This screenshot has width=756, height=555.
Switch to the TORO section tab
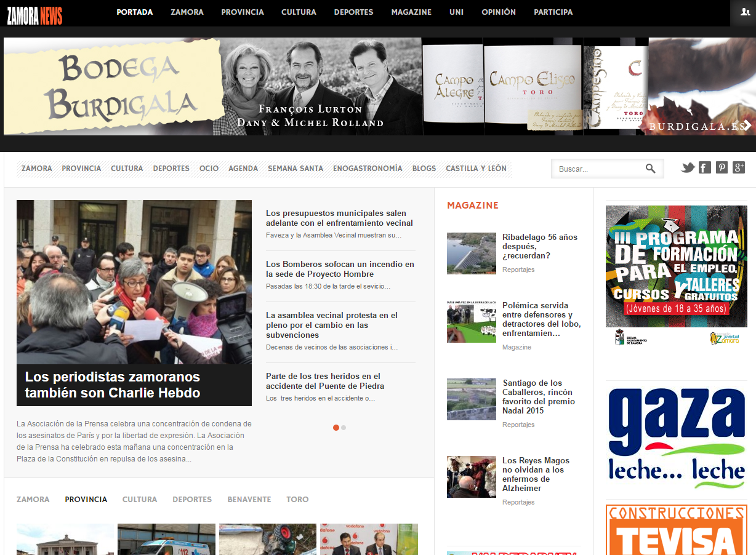[297, 500]
